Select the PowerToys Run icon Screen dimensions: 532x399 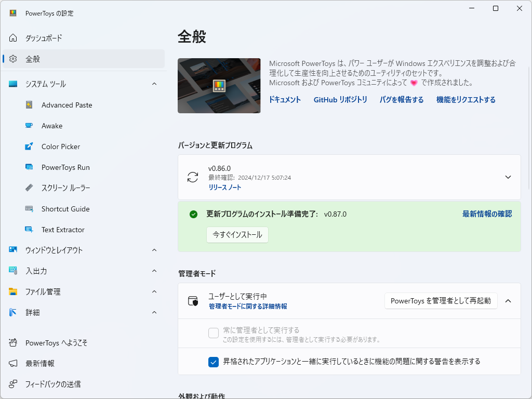[29, 167]
